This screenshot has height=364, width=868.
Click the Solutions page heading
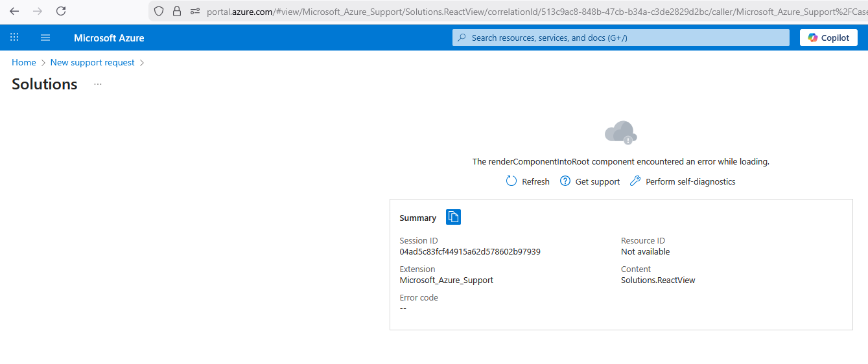coord(45,84)
